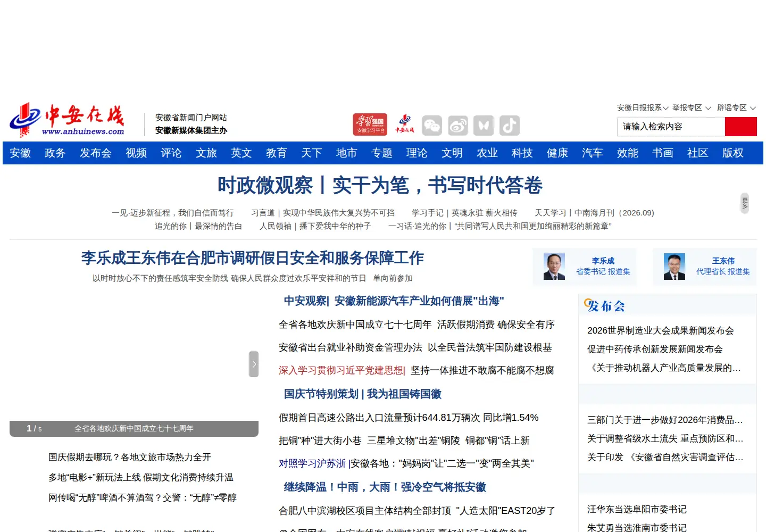
Task: Open the Weibo icon in header
Action: click(457, 126)
